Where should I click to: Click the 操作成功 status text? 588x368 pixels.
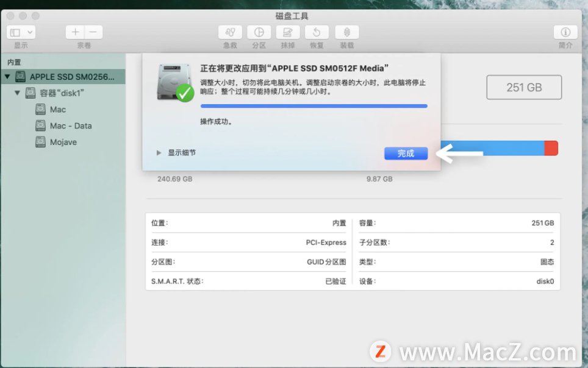point(217,121)
